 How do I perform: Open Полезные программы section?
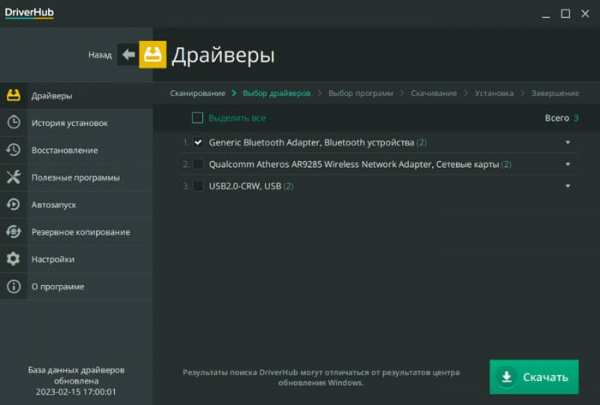click(77, 177)
